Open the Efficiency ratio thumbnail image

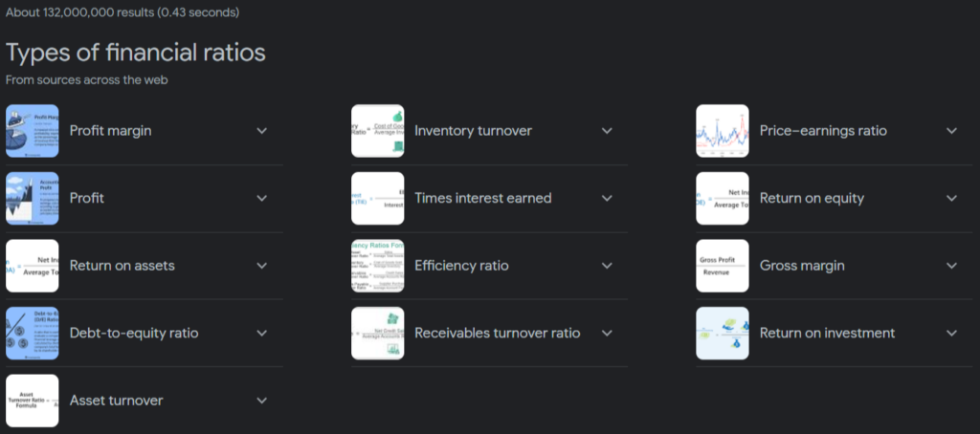point(377,266)
